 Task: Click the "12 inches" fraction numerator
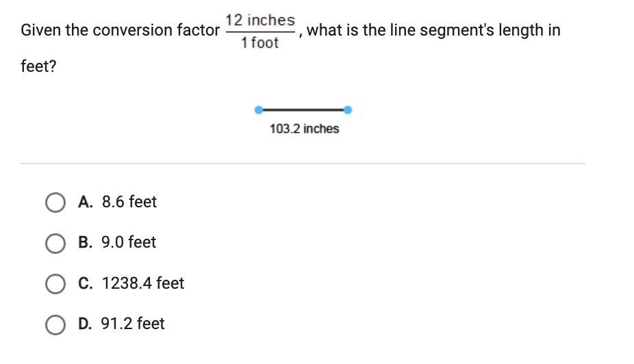pos(260,21)
